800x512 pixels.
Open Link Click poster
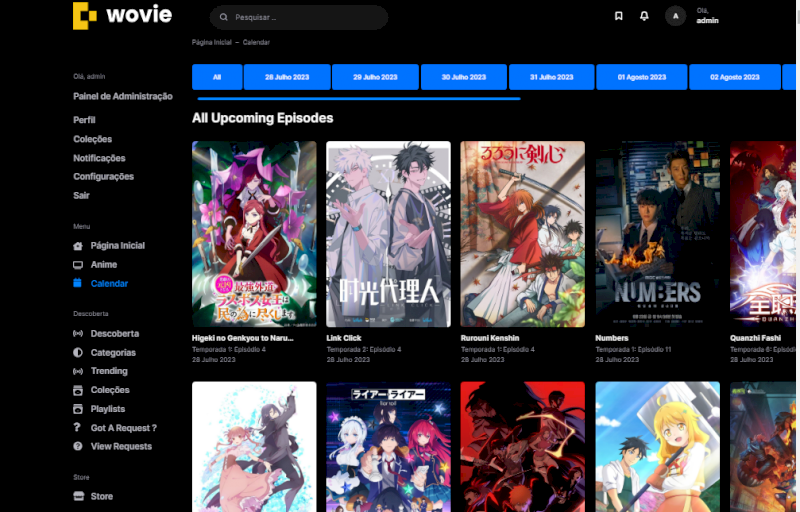388,234
